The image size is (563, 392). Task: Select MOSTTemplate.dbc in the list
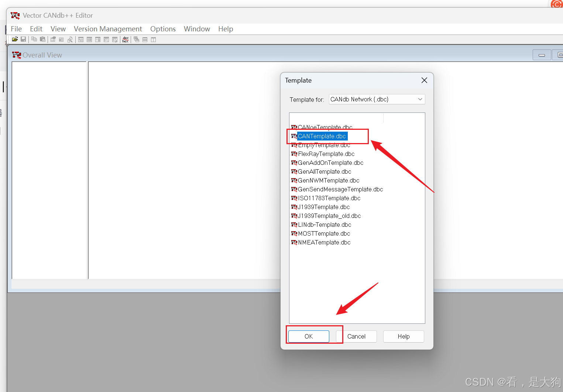click(x=324, y=233)
